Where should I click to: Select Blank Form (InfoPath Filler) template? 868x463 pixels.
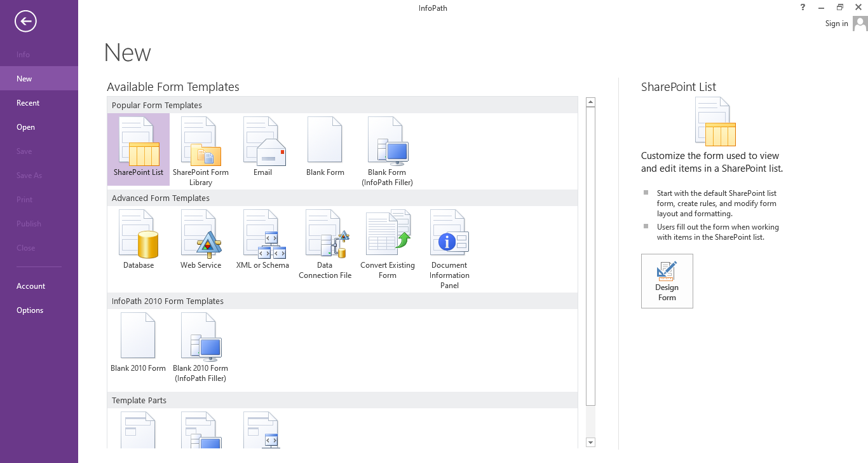pos(388,151)
